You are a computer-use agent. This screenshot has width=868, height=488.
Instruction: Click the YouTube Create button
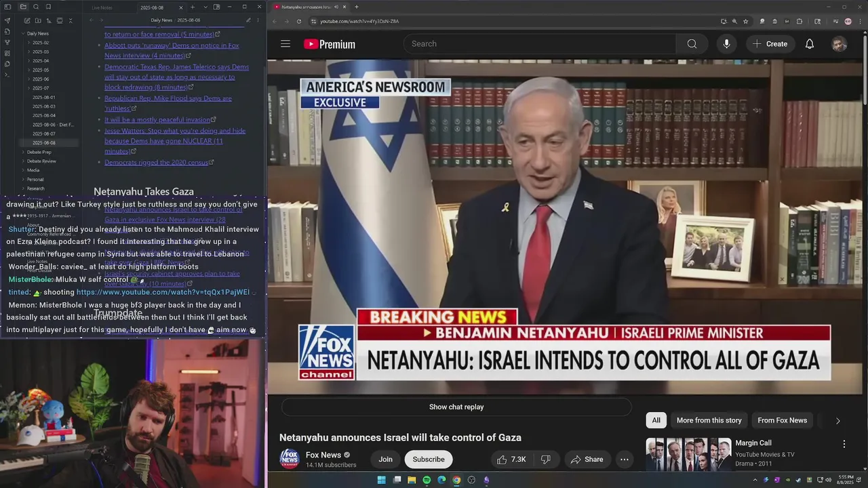(x=770, y=44)
